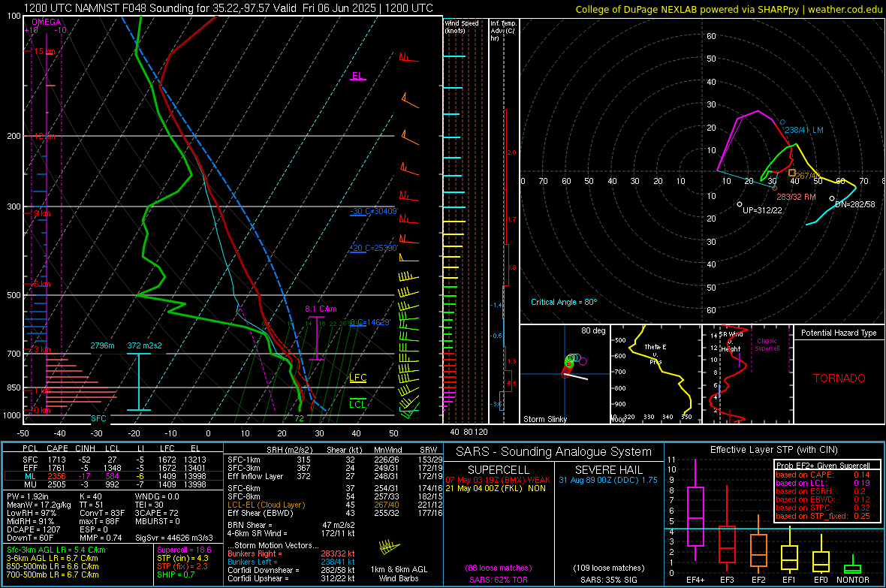Image resolution: width=886 pixels, height=588 pixels.
Task: Select the green LCL marker on the skew-T
Action: (357, 404)
